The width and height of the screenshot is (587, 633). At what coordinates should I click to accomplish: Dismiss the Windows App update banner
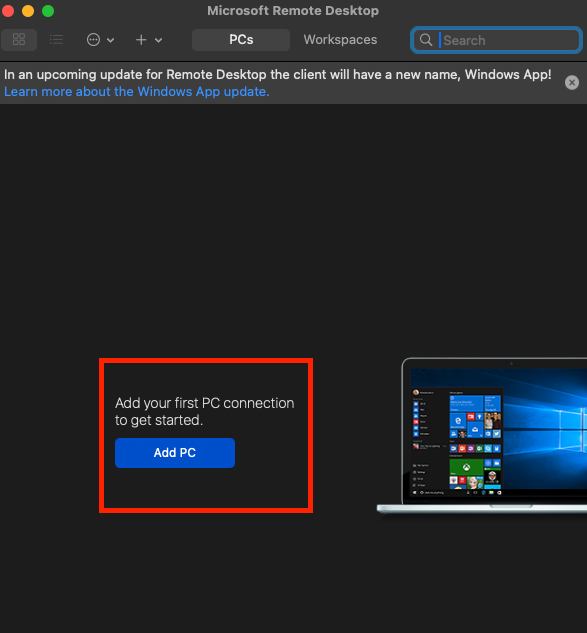tap(572, 83)
